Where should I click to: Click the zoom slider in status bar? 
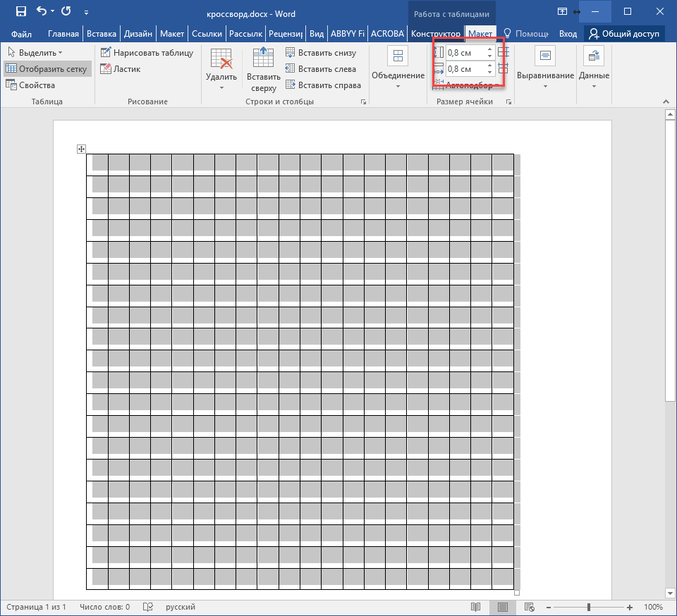point(589,607)
